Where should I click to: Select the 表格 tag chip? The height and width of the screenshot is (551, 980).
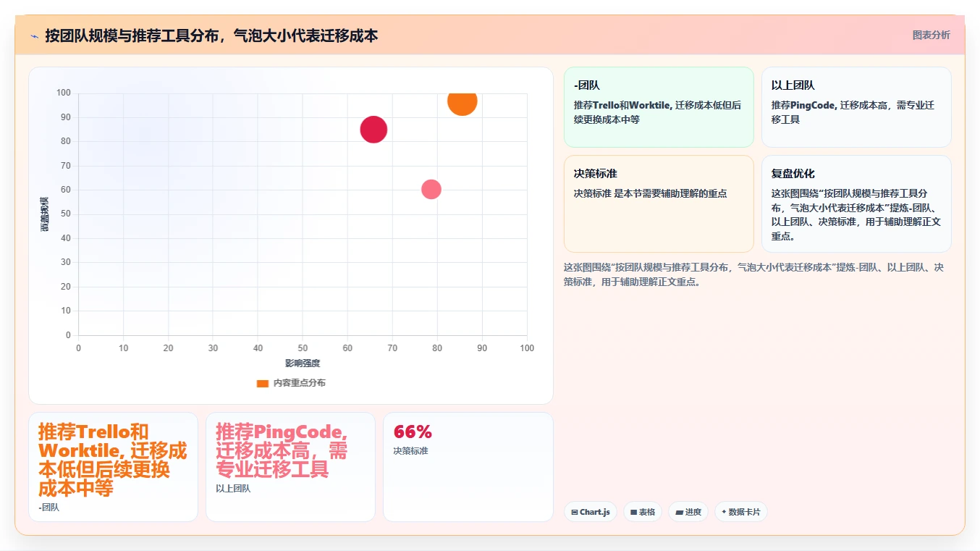[x=643, y=512]
